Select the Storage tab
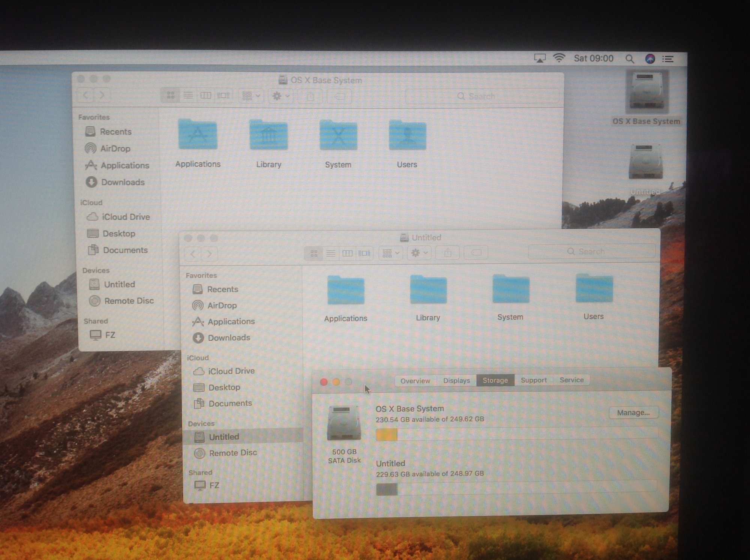 tap(495, 380)
